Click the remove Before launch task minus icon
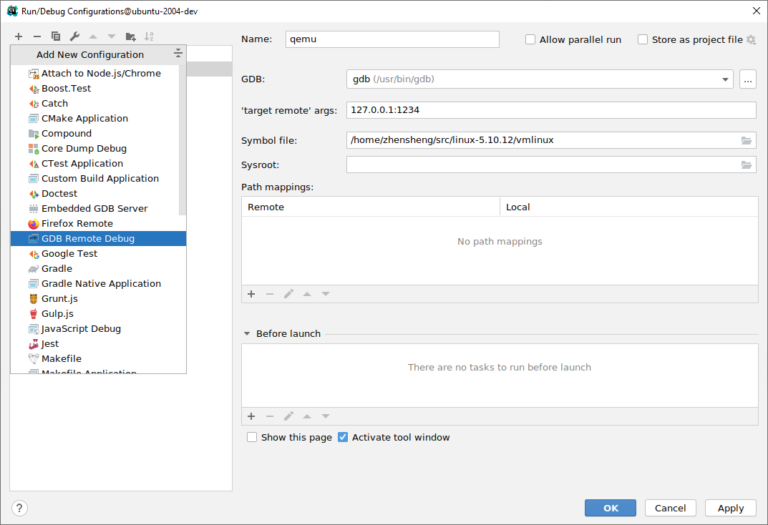Image resolution: width=768 pixels, height=525 pixels. pos(269,416)
